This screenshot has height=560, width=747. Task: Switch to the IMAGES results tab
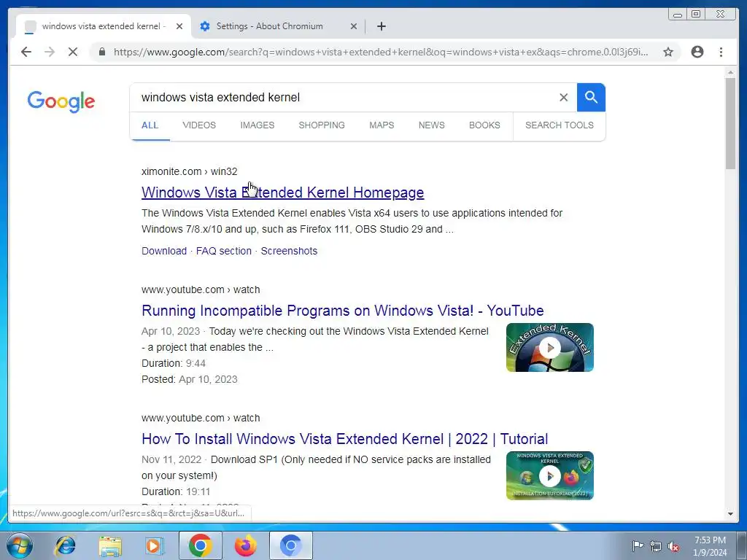pos(258,125)
